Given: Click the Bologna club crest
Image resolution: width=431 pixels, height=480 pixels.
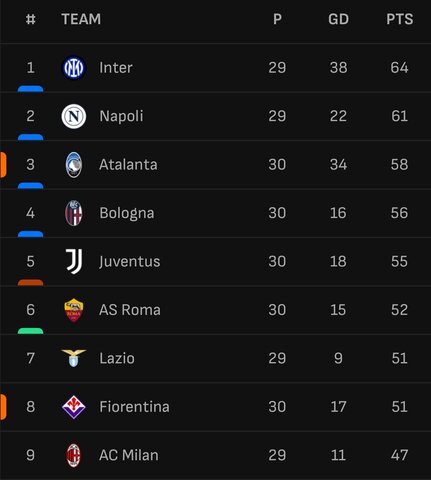Looking at the screenshot, I should (74, 213).
